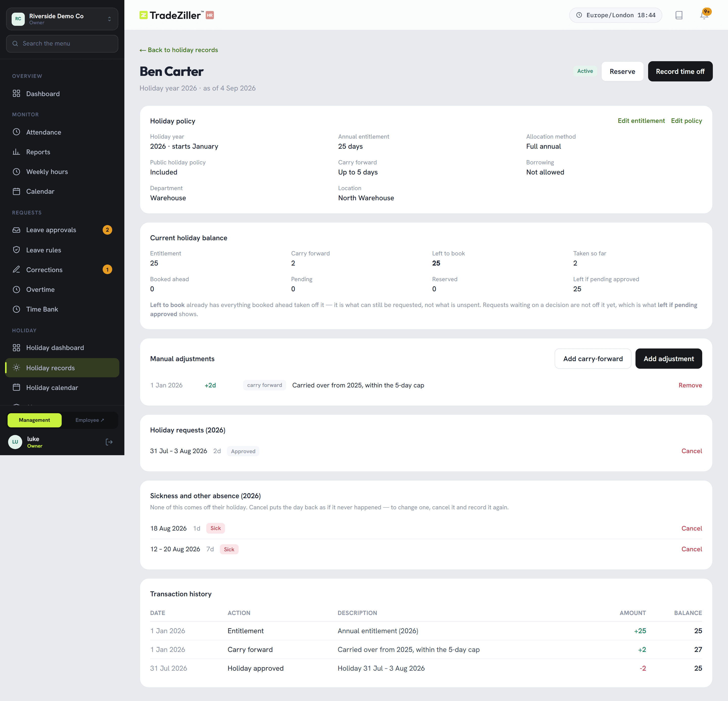Click the Holiday records sun icon
This screenshot has height=701, width=728.
pyautogui.click(x=16, y=367)
